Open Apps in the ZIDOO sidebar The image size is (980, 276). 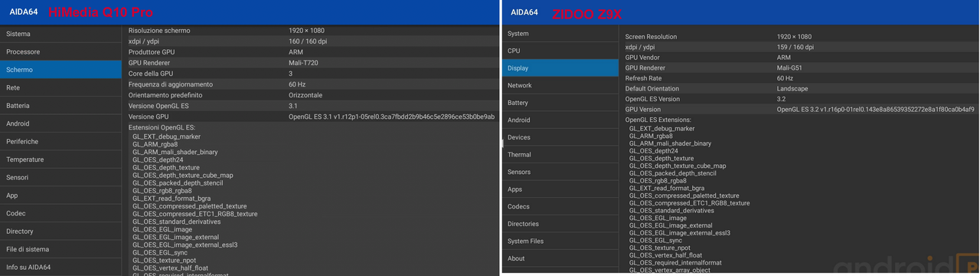click(x=560, y=189)
